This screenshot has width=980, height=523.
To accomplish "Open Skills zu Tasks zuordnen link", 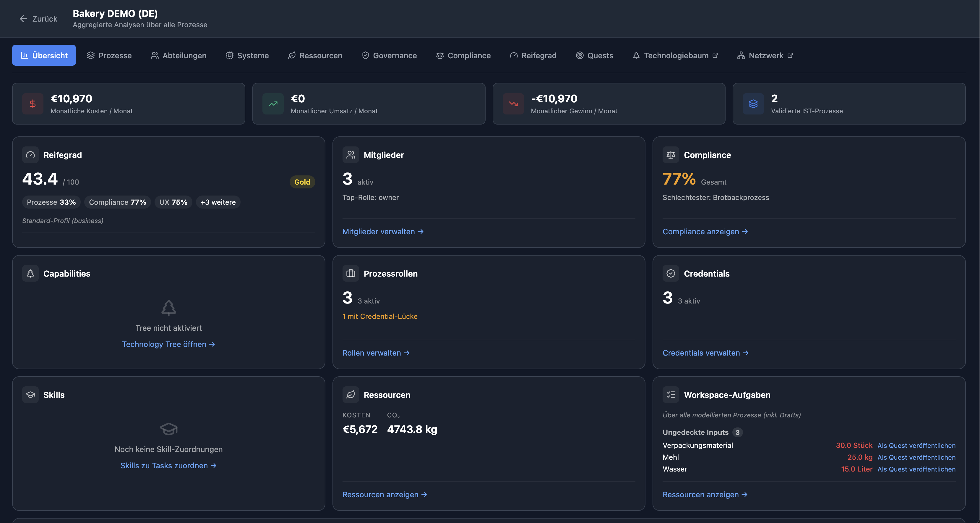I will coord(168,466).
